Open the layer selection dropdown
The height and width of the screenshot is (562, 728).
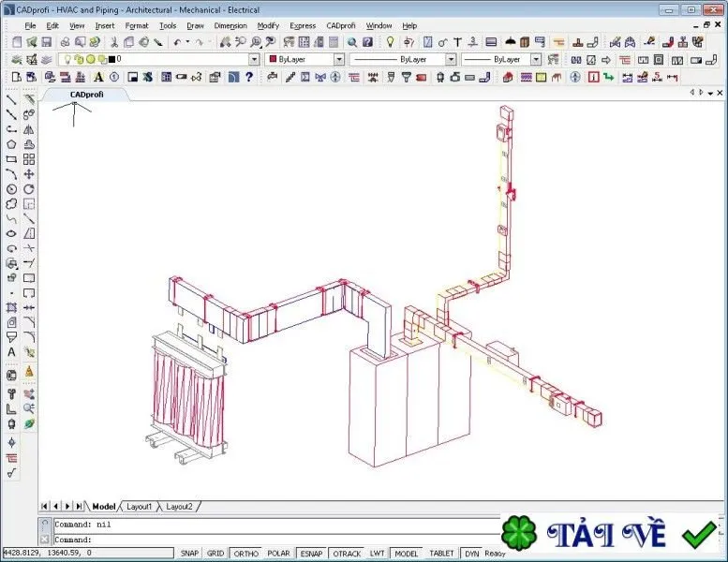[254, 59]
